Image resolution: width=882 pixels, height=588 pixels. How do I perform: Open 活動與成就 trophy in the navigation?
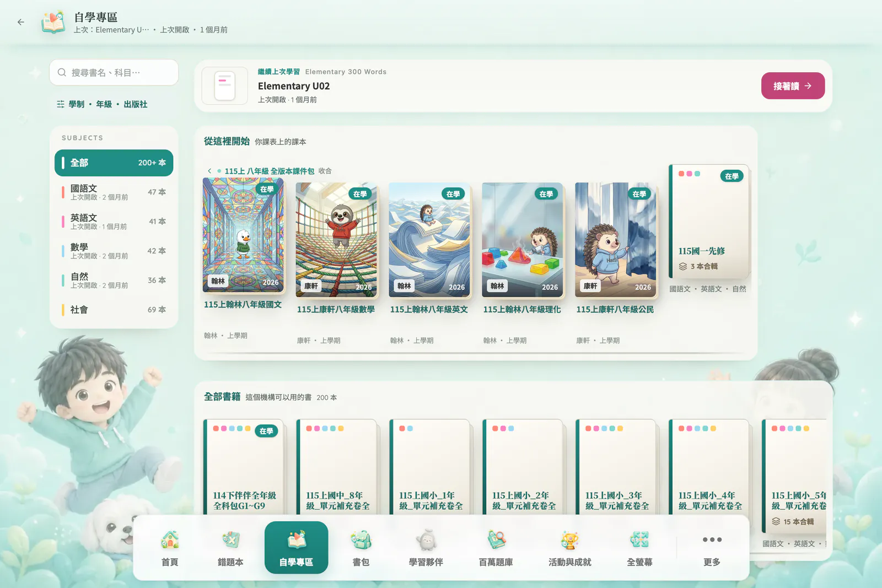[x=569, y=548]
